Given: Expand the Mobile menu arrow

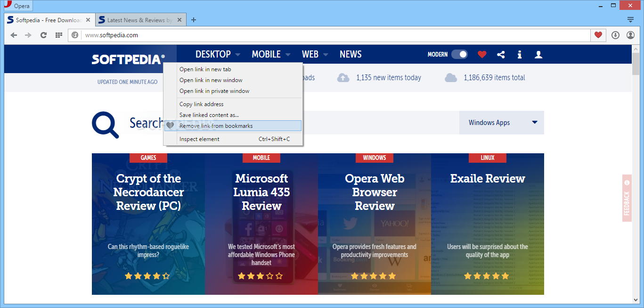Looking at the screenshot, I should click(288, 55).
